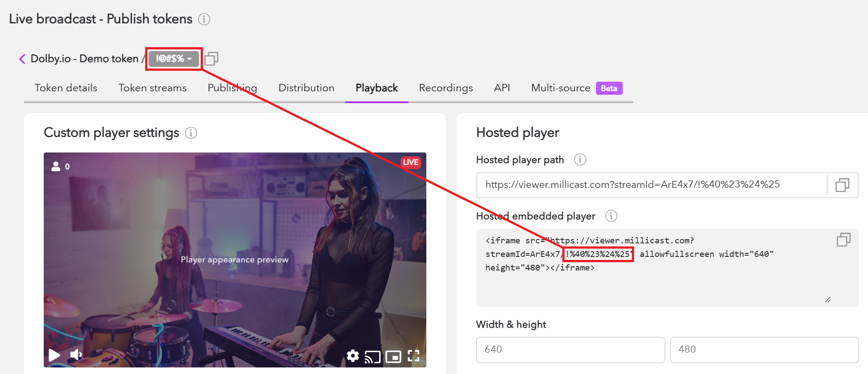The image size is (868, 374).
Task: Switch to Token streams tab
Action: coord(153,88)
